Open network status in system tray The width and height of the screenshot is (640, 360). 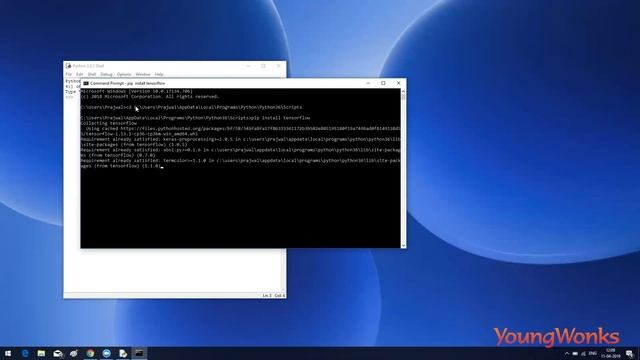coord(583,353)
